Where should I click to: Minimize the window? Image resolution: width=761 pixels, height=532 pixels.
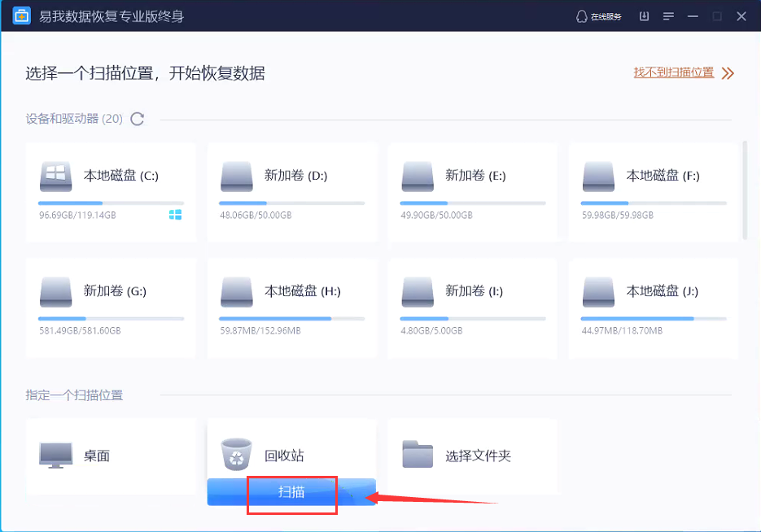pos(693,16)
